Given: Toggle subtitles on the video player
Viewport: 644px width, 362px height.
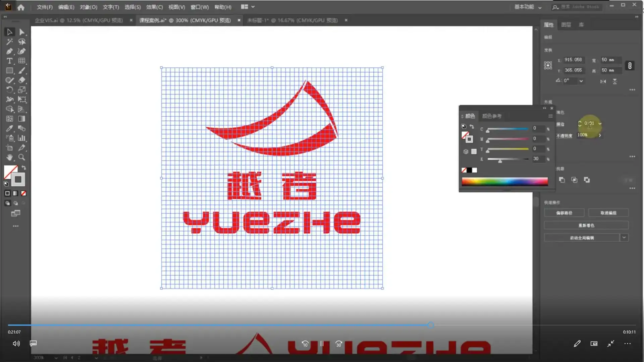Looking at the screenshot, I should pyautogui.click(x=33, y=343).
